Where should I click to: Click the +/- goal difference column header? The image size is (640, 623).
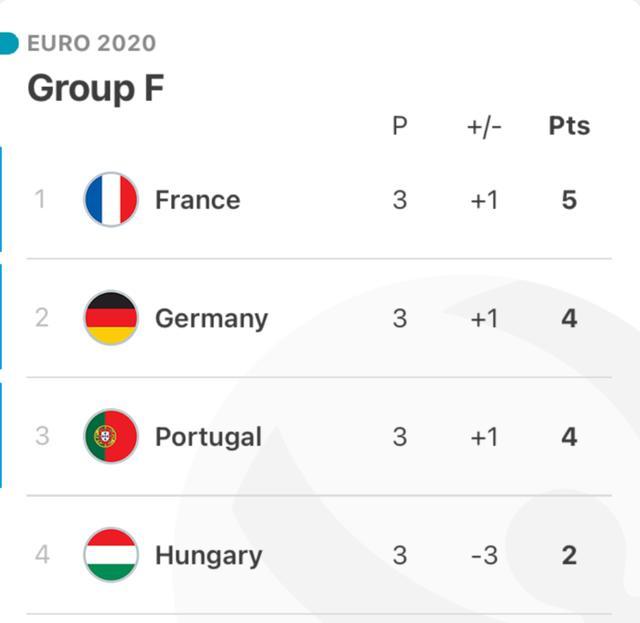tap(484, 126)
